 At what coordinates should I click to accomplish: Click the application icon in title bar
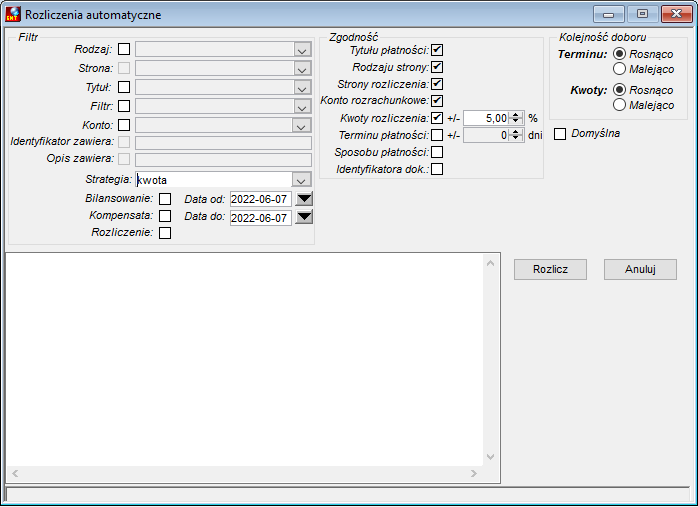[12, 14]
